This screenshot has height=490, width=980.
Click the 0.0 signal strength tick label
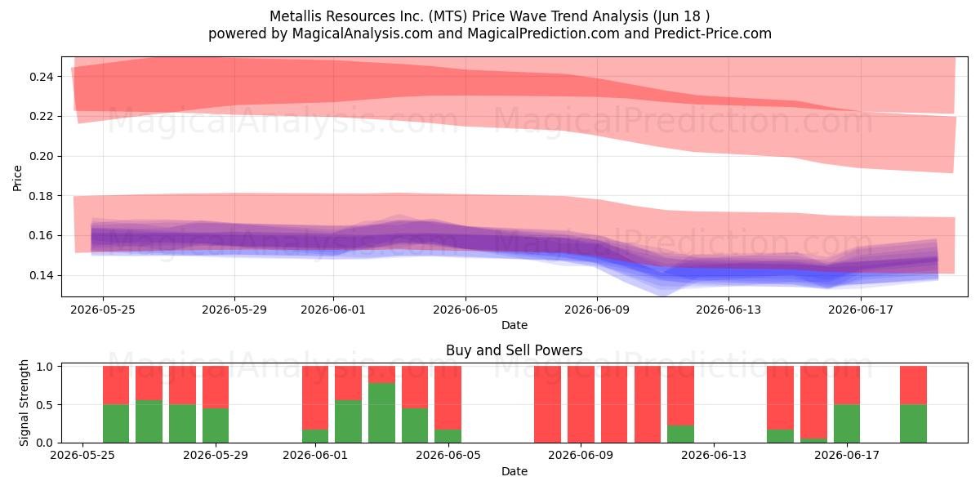46,443
